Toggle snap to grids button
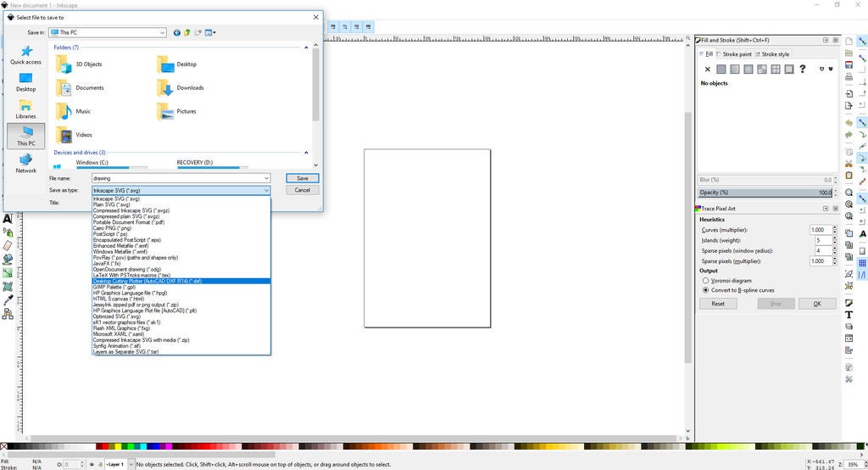This screenshot has height=470, width=868. [x=862, y=263]
